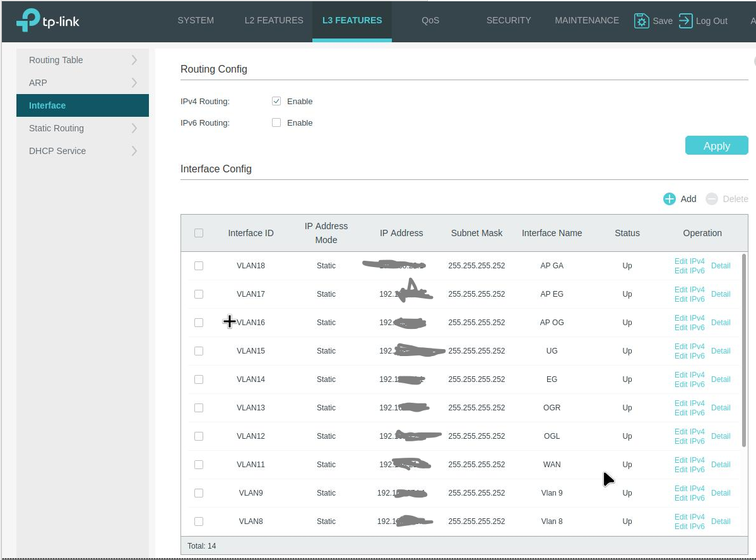756x560 pixels.
Task: Click Edit IPv4 for VLAN13
Action: [x=690, y=403]
